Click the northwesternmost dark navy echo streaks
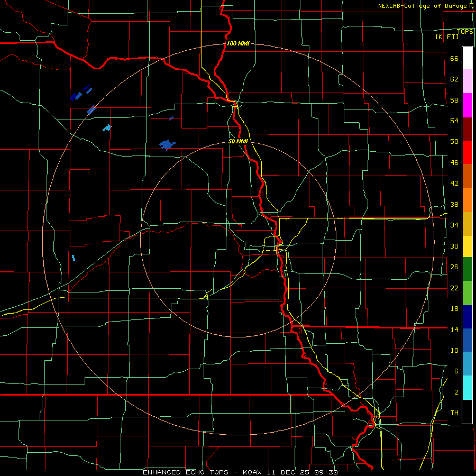The width and height of the screenshot is (476, 476). (x=81, y=93)
